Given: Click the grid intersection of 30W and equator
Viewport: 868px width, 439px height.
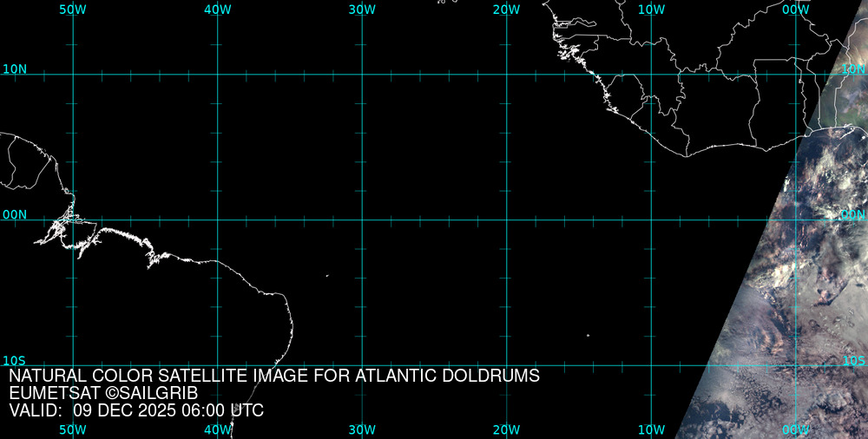Looking at the screenshot, I should tap(362, 219).
